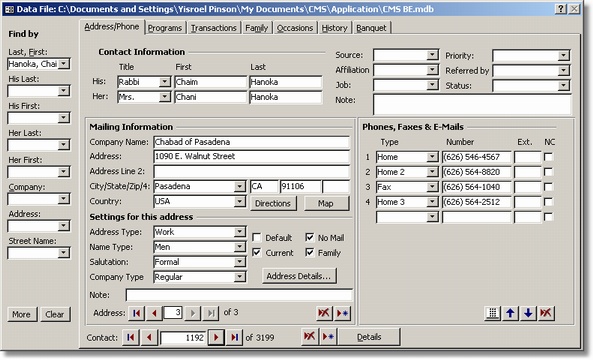The height and width of the screenshot is (360, 593).
Task: Click the Address Line 2 field
Action: click(x=251, y=171)
